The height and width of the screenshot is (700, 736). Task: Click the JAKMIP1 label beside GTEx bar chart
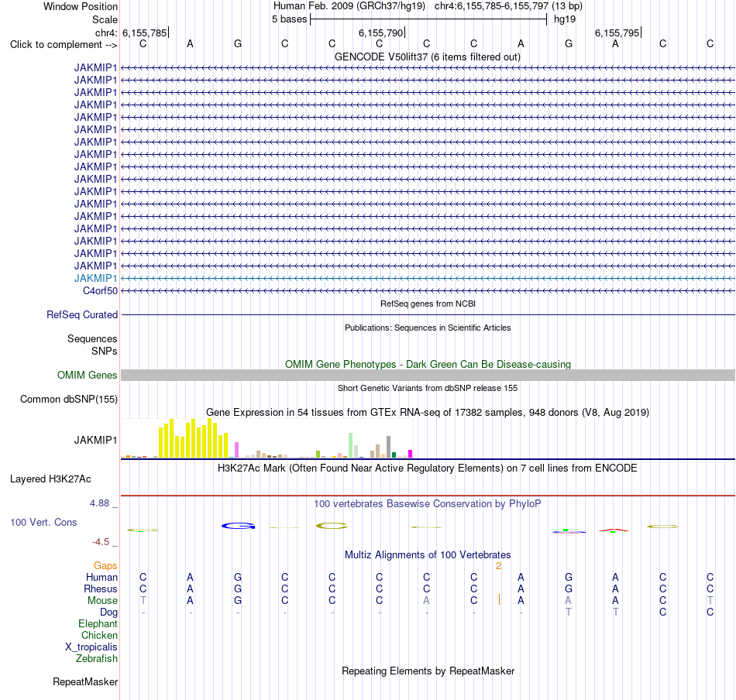point(95,440)
